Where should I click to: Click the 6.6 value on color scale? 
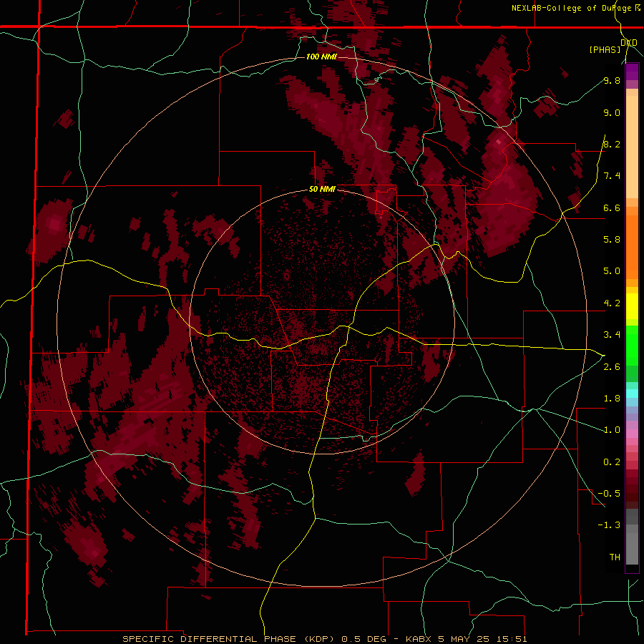pyautogui.click(x=612, y=208)
